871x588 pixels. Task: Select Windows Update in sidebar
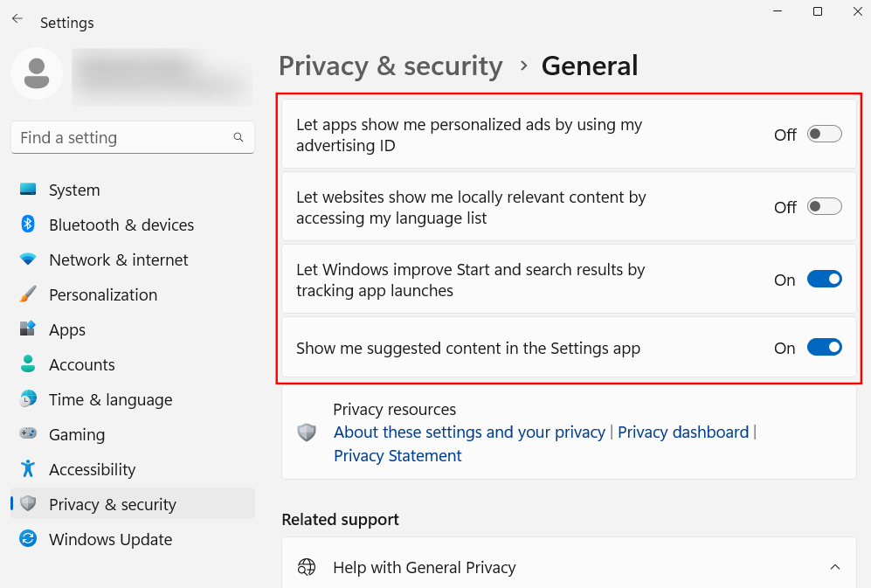click(110, 539)
